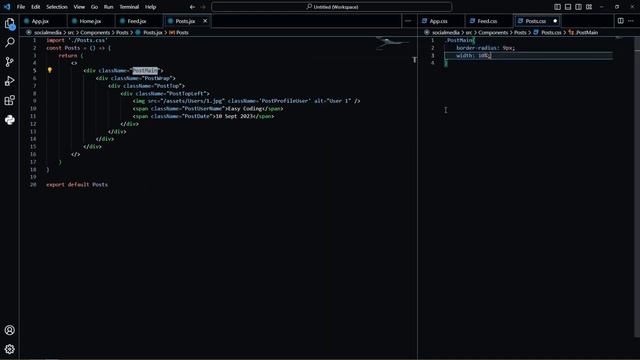Click the lightbulb code action on line 5

pos(50,70)
